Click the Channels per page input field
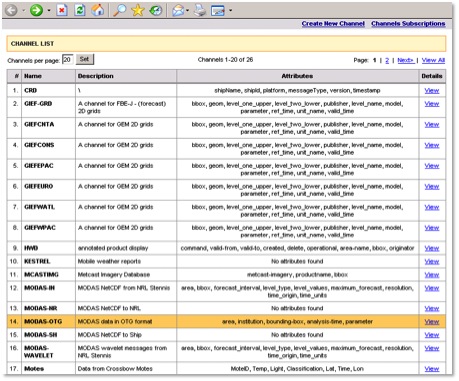The width and height of the screenshot is (459, 381). click(x=68, y=60)
